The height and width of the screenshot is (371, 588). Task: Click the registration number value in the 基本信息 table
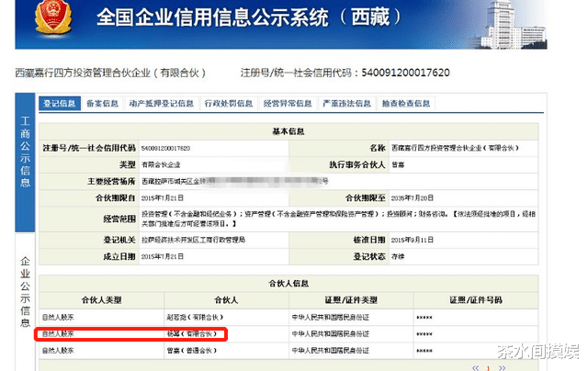click(165, 149)
